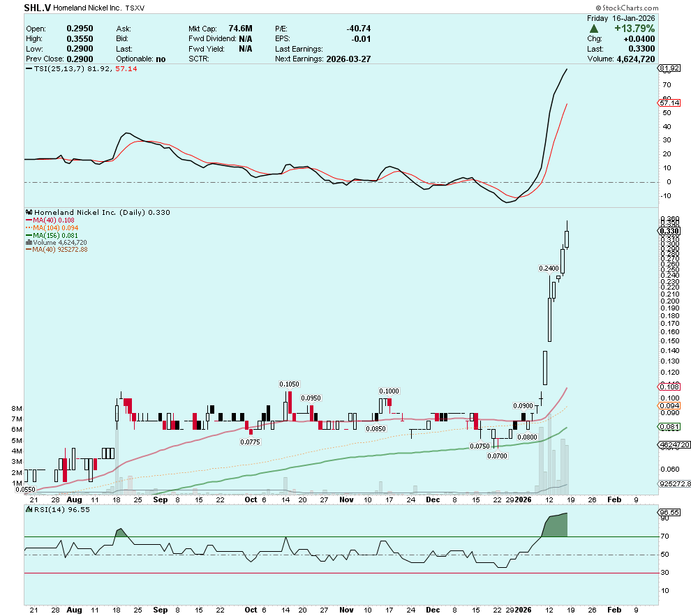Click the MA(104) 0.094 legend entry
691x616 pixels.
pyautogui.click(x=52, y=227)
